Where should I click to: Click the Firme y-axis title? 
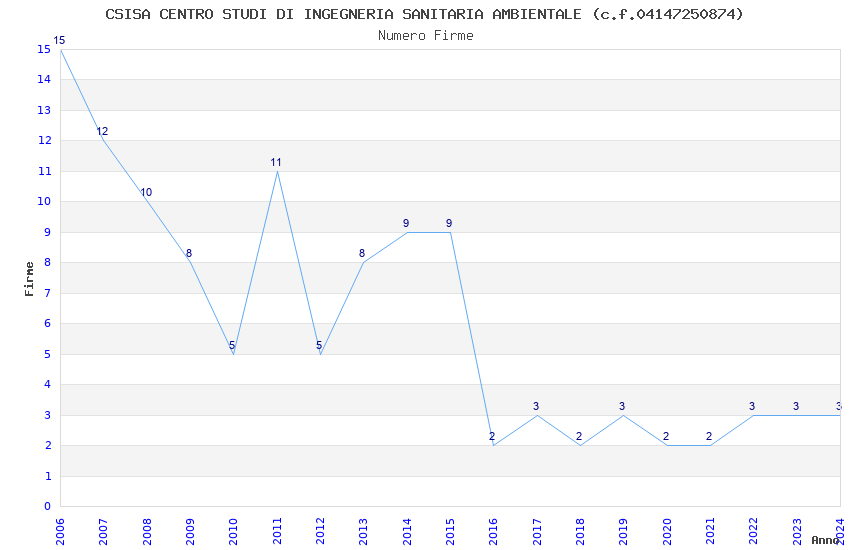pyautogui.click(x=29, y=279)
